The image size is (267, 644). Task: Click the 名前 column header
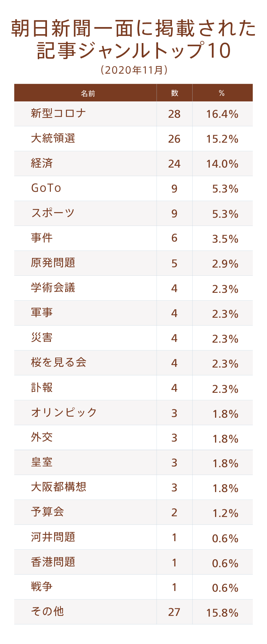point(88,93)
